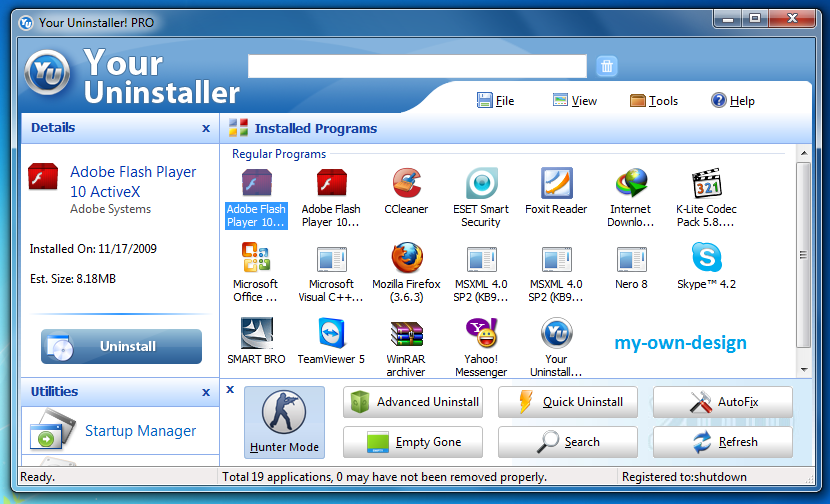Viewport: 830px width, 504px height.
Task: Click the Installed Programs header text
Action: pos(315,128)
